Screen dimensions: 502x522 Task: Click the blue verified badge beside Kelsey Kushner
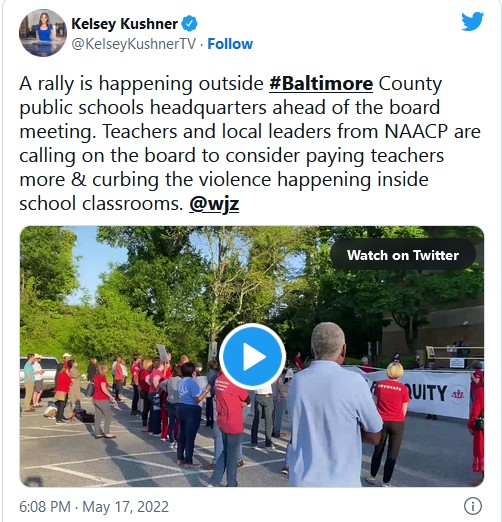coord(190,24)
